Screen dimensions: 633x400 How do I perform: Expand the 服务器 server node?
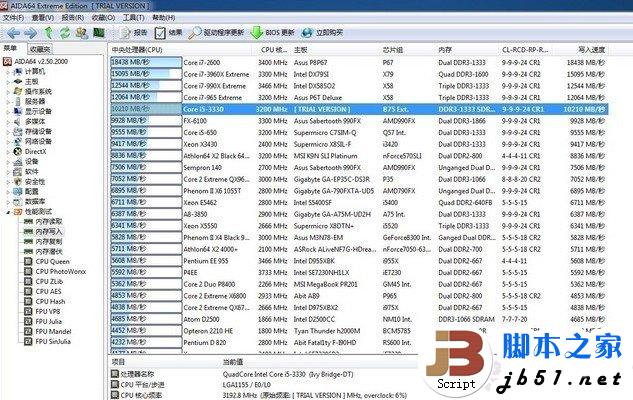click(8, 101)
